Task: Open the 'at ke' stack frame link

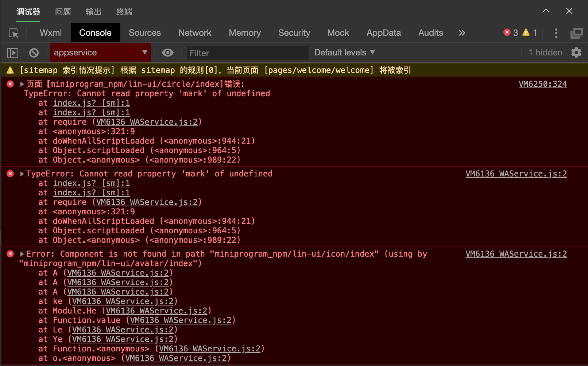Action: point(123,301)
